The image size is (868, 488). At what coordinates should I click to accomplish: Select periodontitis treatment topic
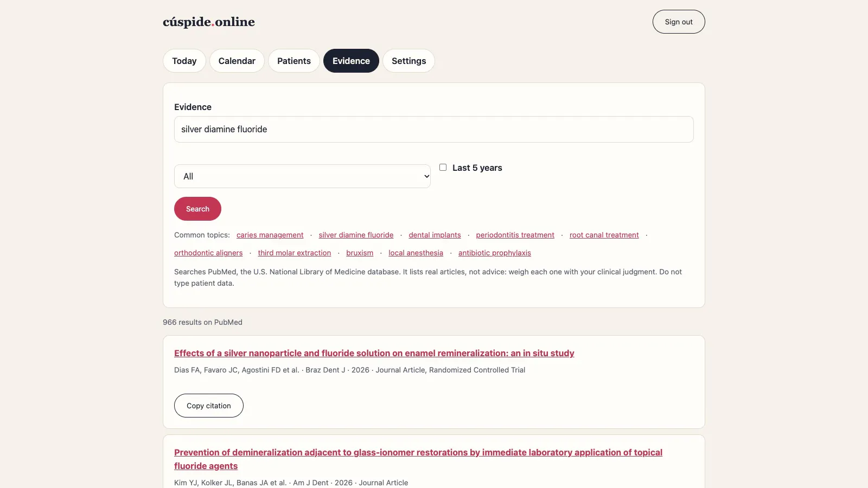515,235
